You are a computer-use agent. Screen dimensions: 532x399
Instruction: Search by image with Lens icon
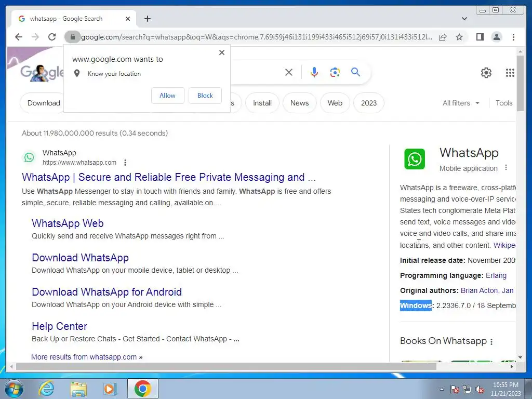click(x=335, y=72)
